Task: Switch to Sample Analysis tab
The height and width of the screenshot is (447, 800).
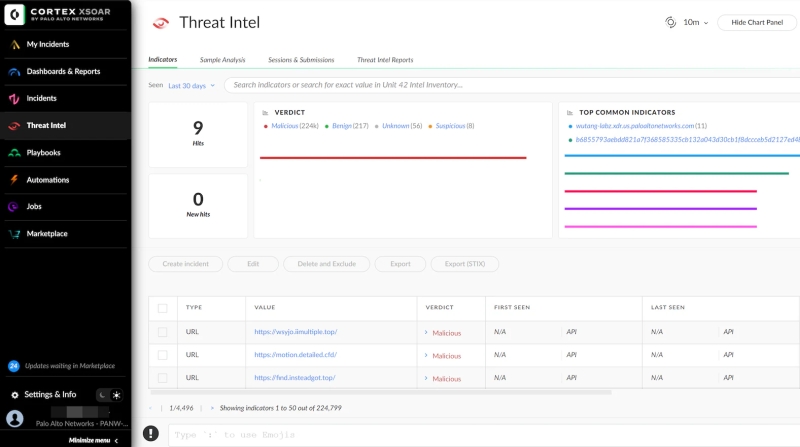Action: pyautogui.click(x=222, y=60)
